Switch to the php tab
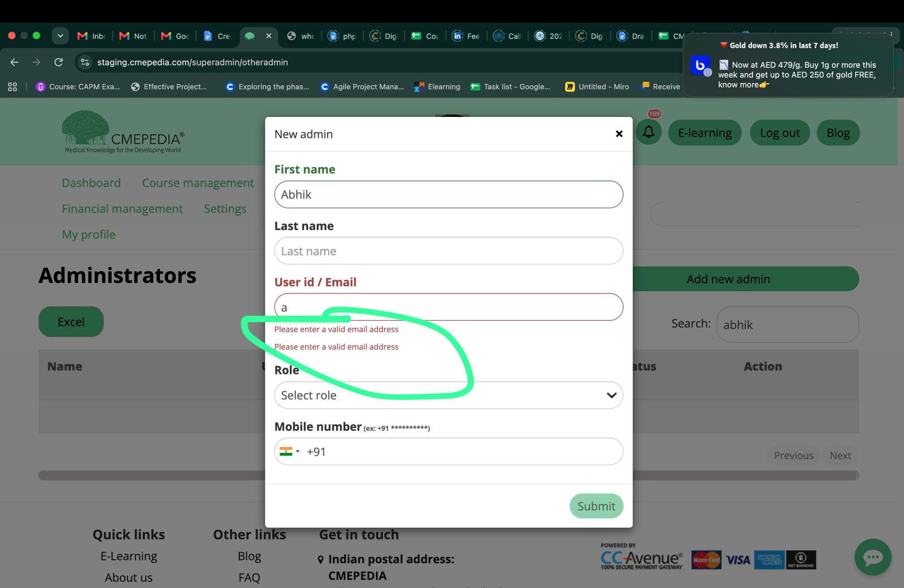 pyautogui.click(x=342, y=36)
